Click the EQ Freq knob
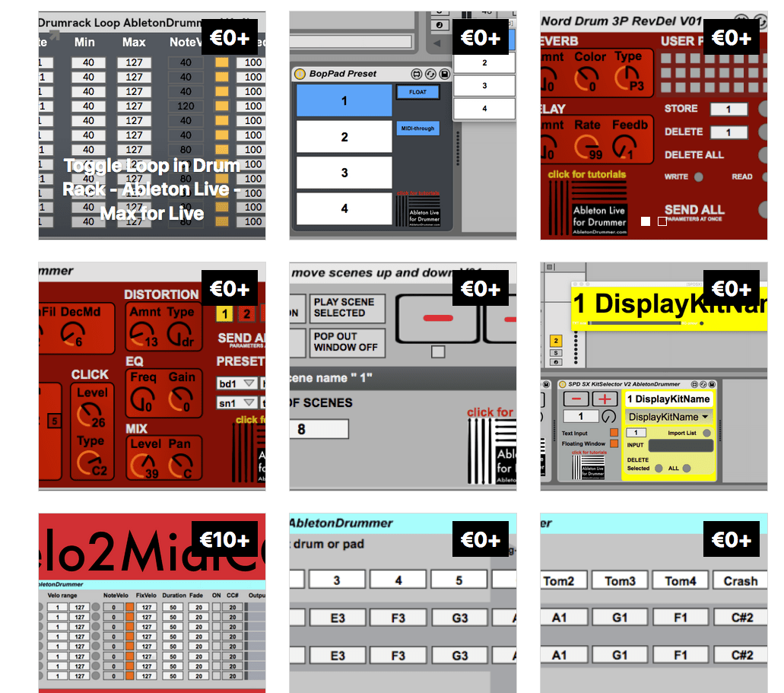This screenshot has height=693, width=784. click(x=142, y=400)
